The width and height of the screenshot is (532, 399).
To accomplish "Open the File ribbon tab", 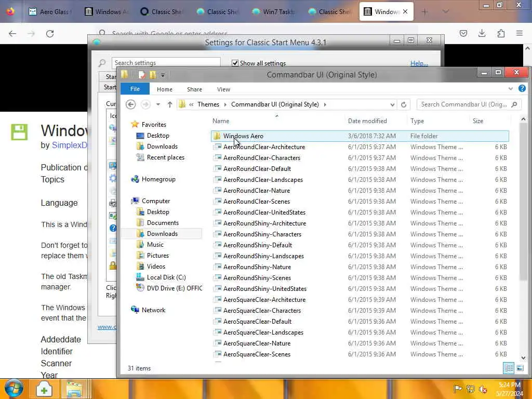I will [135, 89].
